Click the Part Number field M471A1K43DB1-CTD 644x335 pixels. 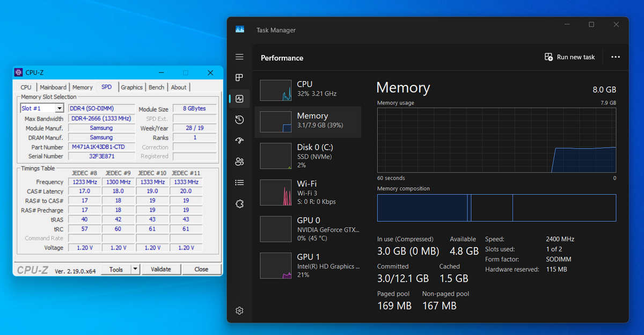[101, 147]
